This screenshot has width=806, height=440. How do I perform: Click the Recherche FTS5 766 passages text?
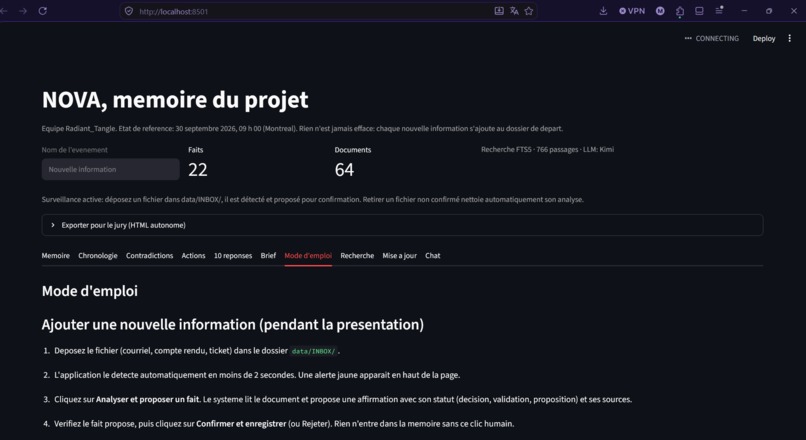tap(547, 150)
